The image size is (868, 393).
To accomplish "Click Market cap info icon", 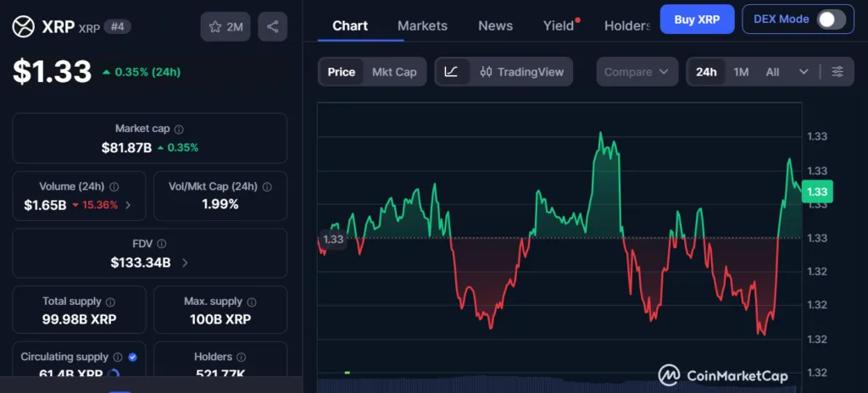I will click(x=179, y=129).
